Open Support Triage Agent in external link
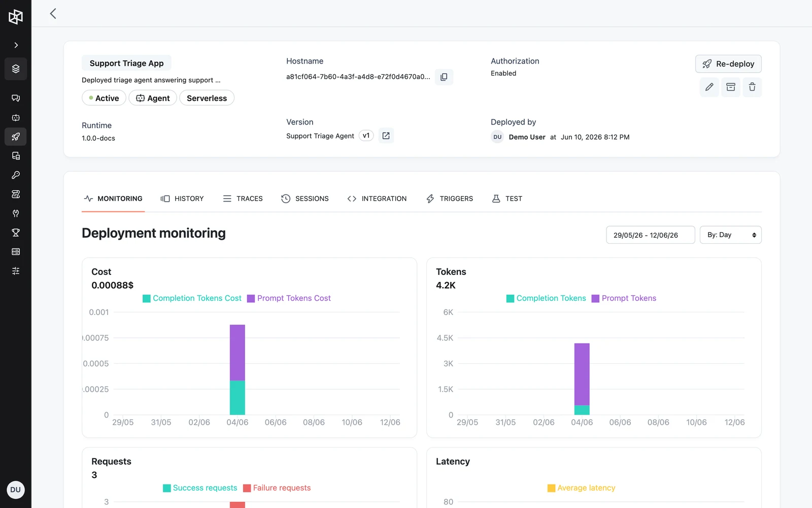The width and height of the screenshot is (812, 508). pos(386,136)
